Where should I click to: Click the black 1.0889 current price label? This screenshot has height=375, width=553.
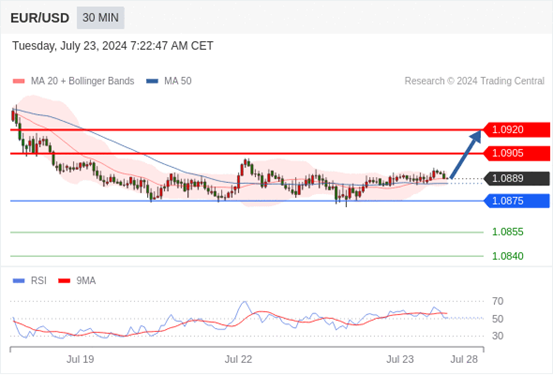[x=516, y=179]
